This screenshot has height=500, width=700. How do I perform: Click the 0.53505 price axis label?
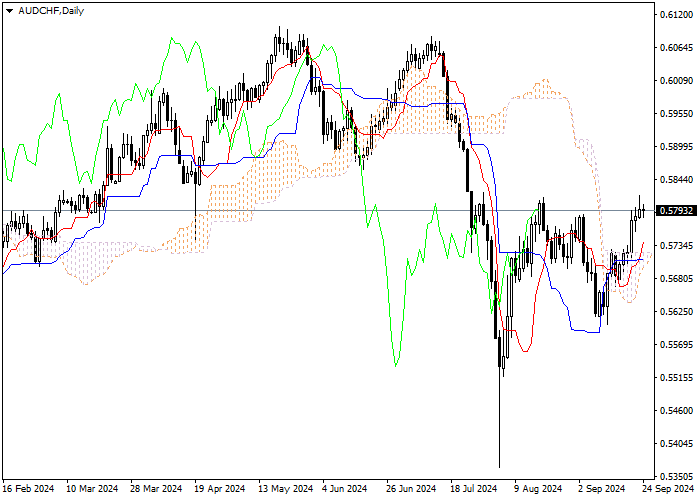tap(676, 476)
